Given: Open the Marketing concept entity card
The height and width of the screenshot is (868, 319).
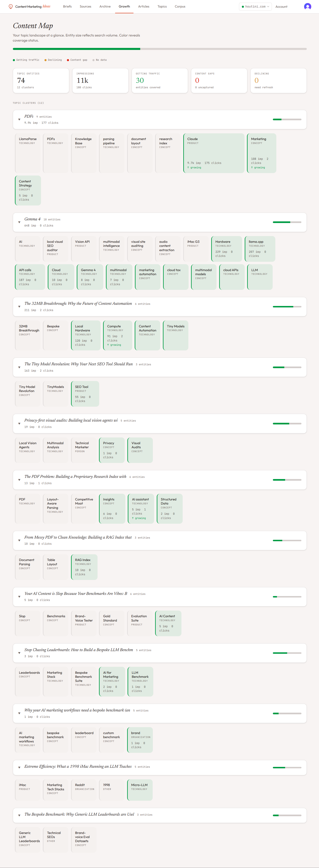Looking at the screenshot, I should [261, 153].
